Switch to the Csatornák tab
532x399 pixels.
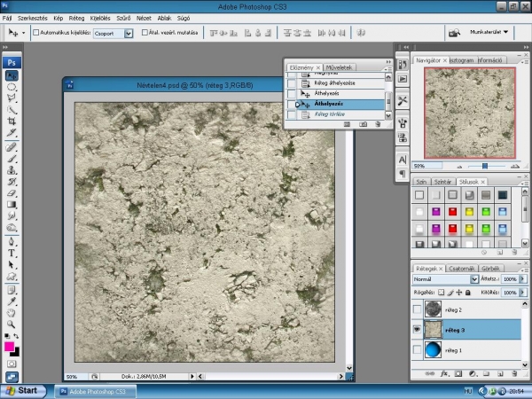click(x=461, y=269)
